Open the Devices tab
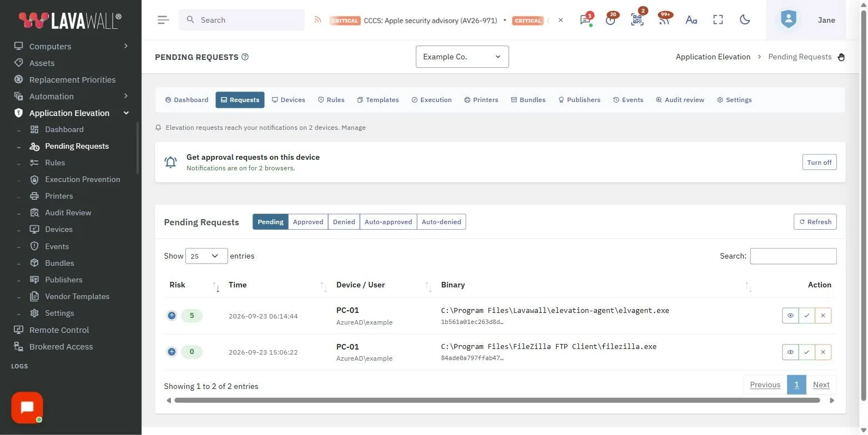The width and height of the screenshot is (868, 435). pyautogui.click(x=289, y=100)
